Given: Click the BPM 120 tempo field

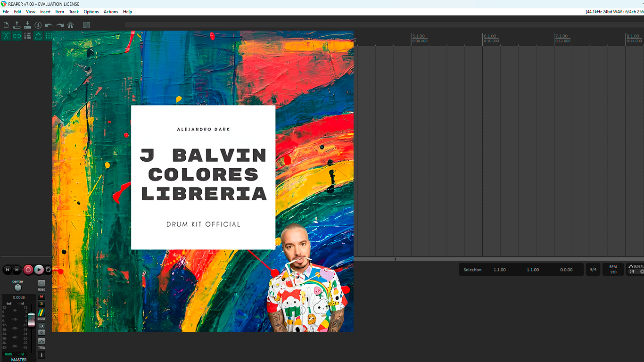Looking at the screenshot, I should [613, 270].
